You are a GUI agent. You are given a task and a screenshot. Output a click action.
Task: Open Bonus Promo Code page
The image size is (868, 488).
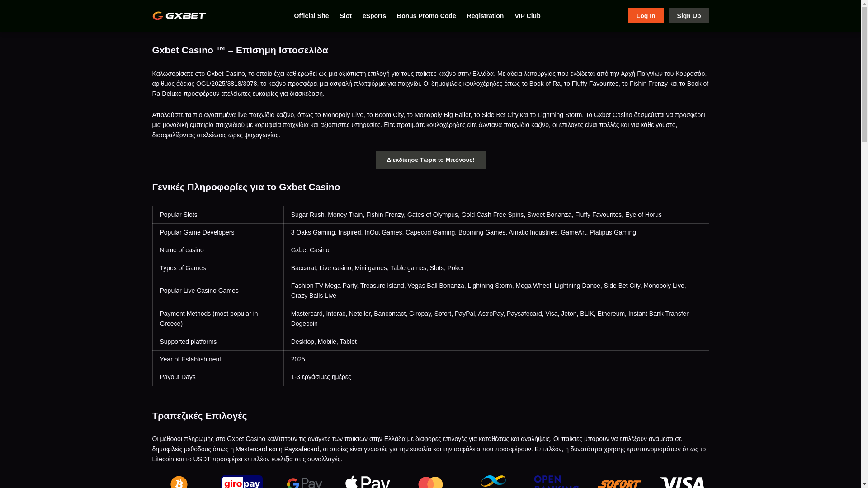(x=426, y=16)
